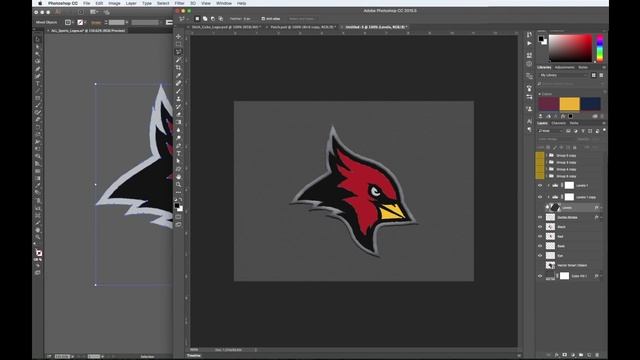Viewport: 640px width, 360px height.
Task: Hide the Beak layer
Action: (x=540, y=246)
